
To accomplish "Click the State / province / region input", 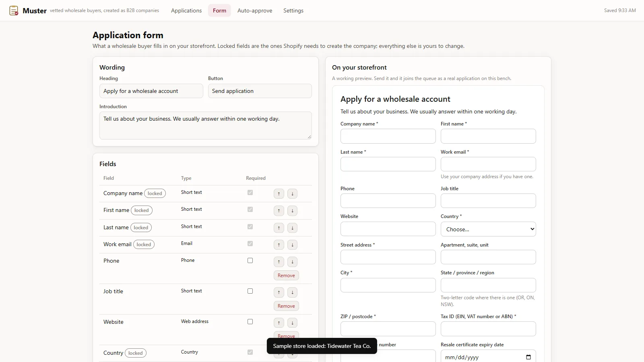I will (488, 285).
